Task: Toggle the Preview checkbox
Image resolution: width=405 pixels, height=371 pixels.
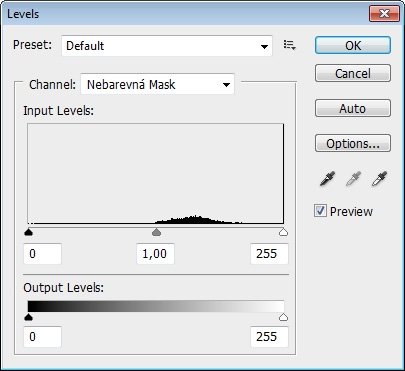Action: 320,211
